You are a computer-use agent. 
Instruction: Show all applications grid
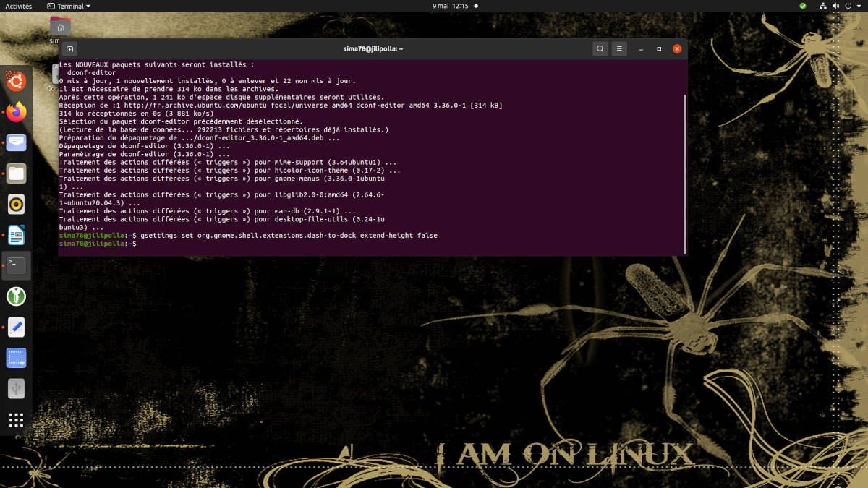click(x=16, y=420)
